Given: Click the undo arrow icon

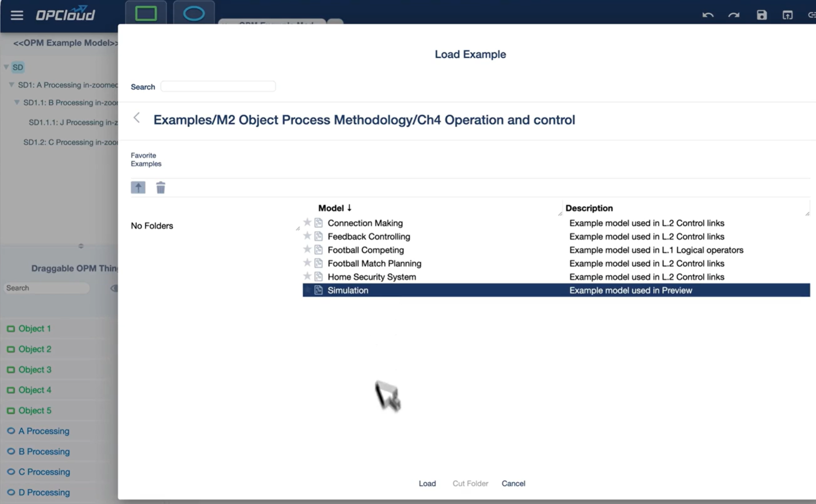Looking at the screenshot, I should tap(708, 15).
